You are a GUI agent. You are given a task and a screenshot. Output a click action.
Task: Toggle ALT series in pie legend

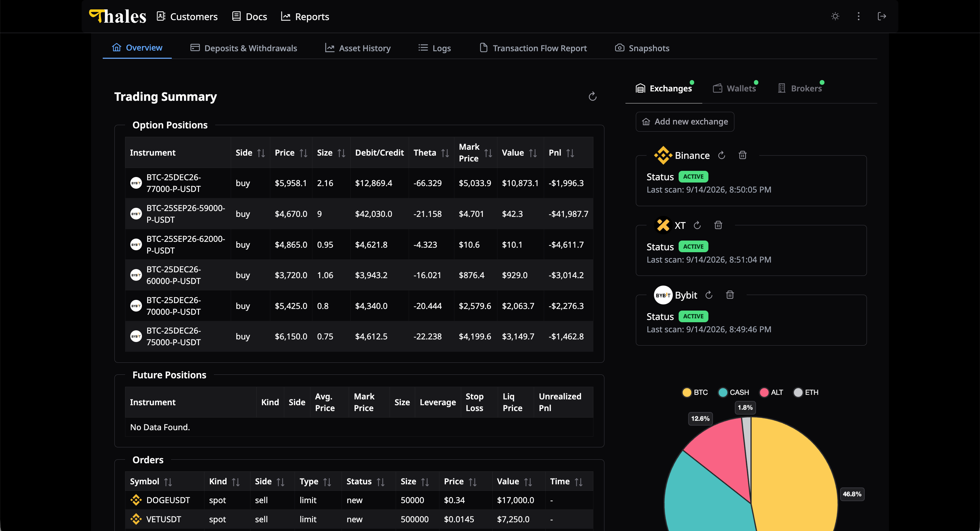(x=771, y=393)
